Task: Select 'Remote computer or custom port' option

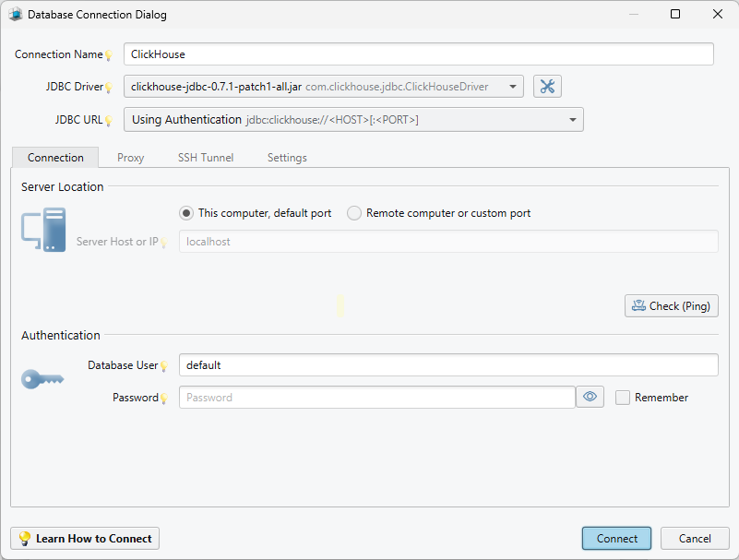Action: [354, 213]
